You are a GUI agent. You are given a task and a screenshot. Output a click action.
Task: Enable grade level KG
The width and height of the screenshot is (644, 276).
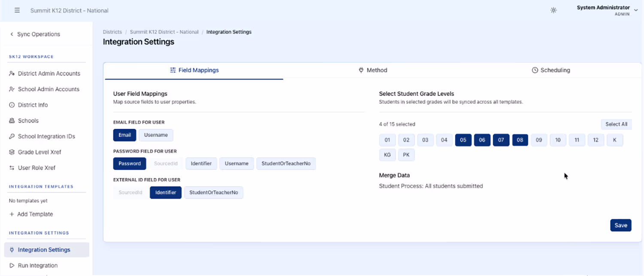coord(387,155)
